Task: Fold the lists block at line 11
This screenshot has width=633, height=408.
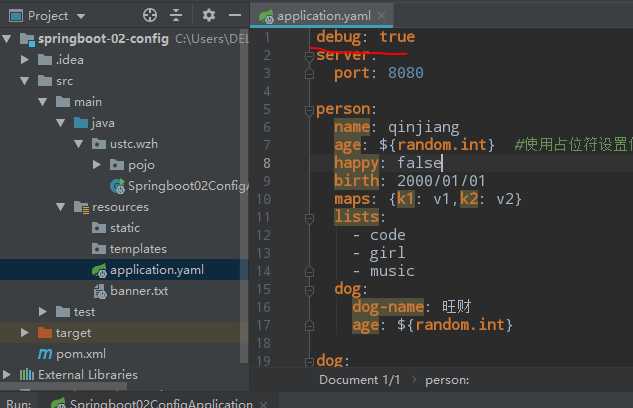Action: pyautogui.click(x=309, y=218)
